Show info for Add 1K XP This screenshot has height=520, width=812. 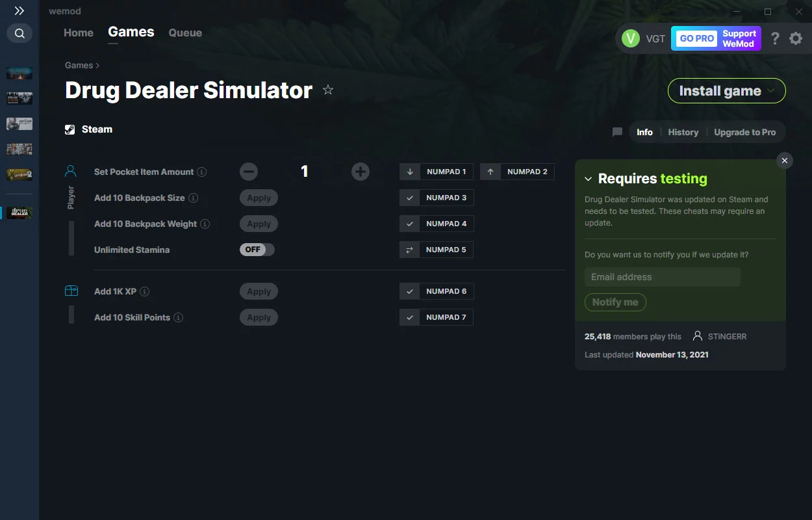point(145,292)
